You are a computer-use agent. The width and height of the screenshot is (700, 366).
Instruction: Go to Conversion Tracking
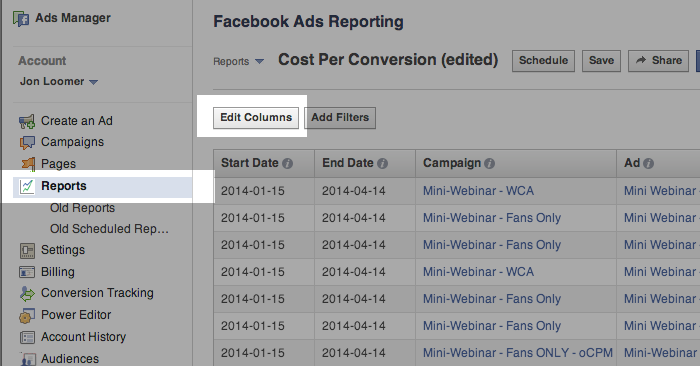pyautogui.click(x=97, y=293)
